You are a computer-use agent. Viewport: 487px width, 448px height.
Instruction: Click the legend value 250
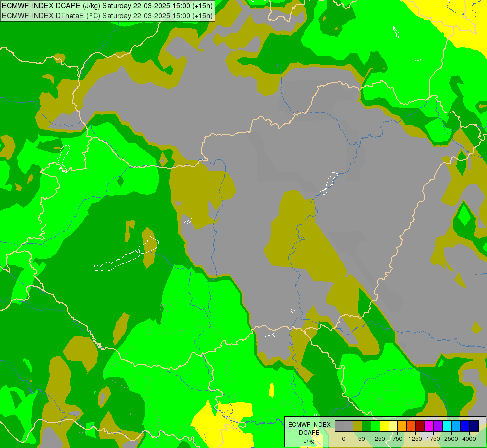click(380, 439)
